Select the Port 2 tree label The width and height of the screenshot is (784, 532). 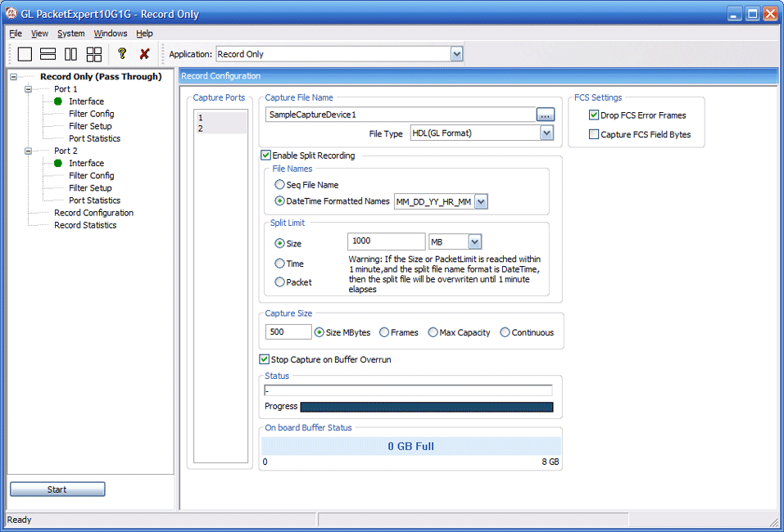66,151
